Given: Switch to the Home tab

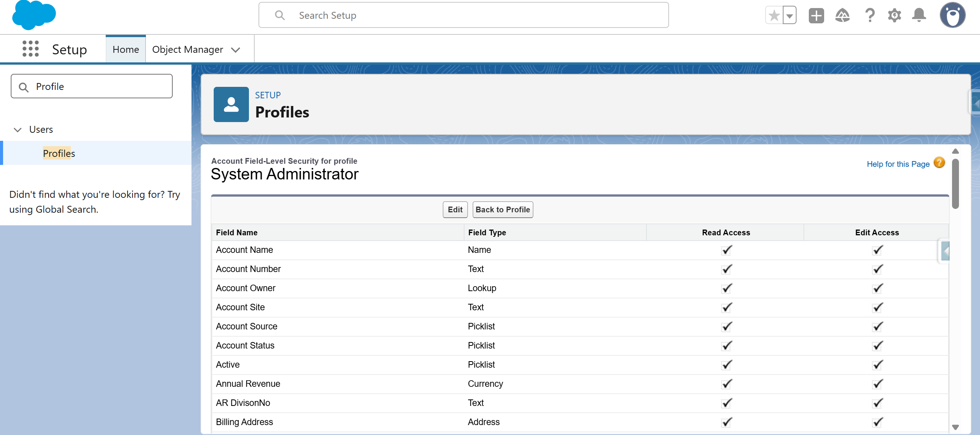Looking at the screenshot, I should (x=126, y=50).
